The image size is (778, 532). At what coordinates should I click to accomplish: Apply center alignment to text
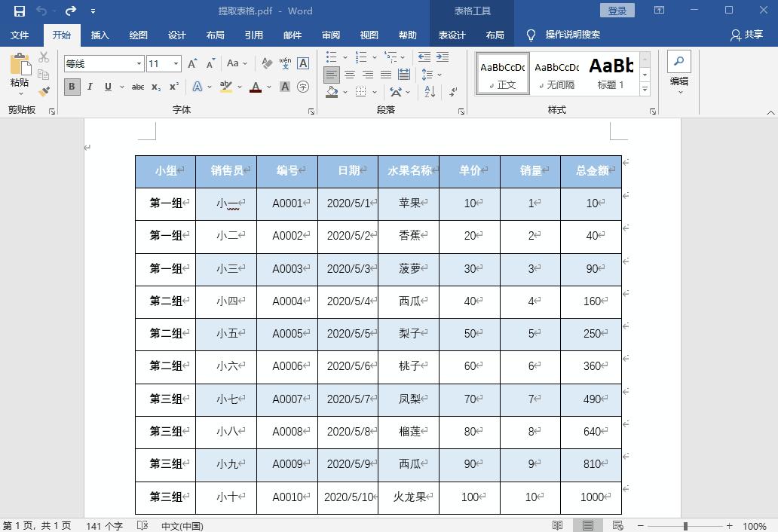pyautogui.click(x=348, y=74)
